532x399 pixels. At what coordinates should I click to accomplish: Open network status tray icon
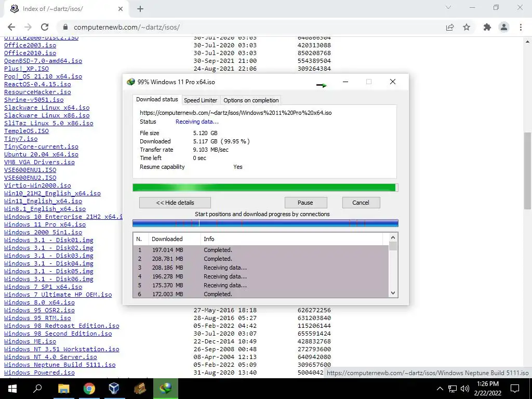453,389
